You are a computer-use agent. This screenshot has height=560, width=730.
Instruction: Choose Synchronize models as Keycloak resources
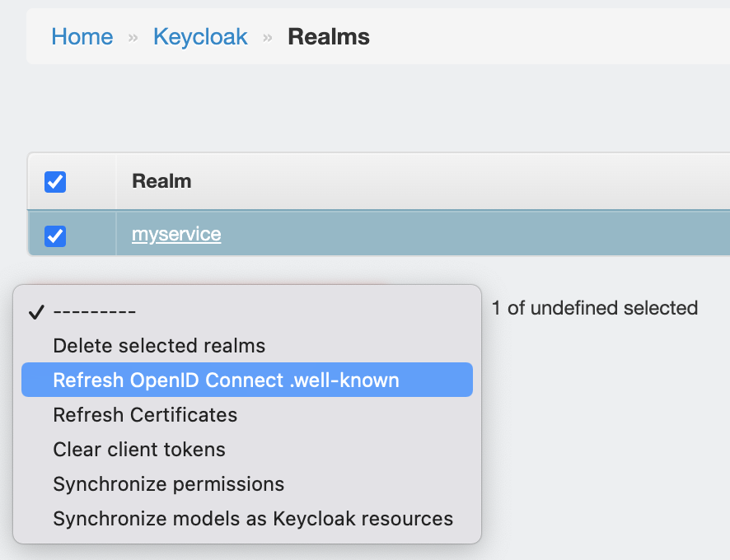pyautogui.click(x=253, y=519)
